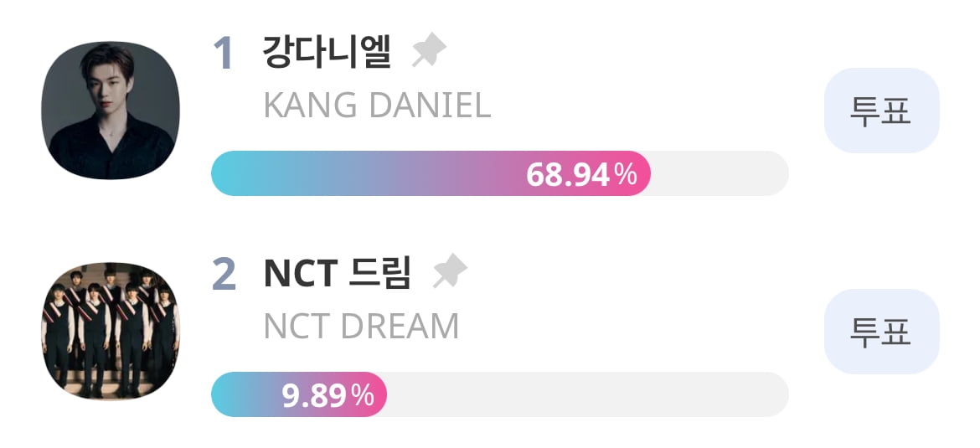The image size is (980, 448).
Task: Click the pink end cap of the 68.94% bar
Action: click(x=637, y=173)
